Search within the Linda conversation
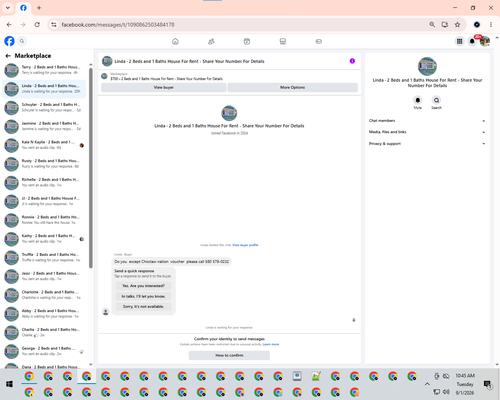The width and height of the screenshot is (500, 400). 436,100
